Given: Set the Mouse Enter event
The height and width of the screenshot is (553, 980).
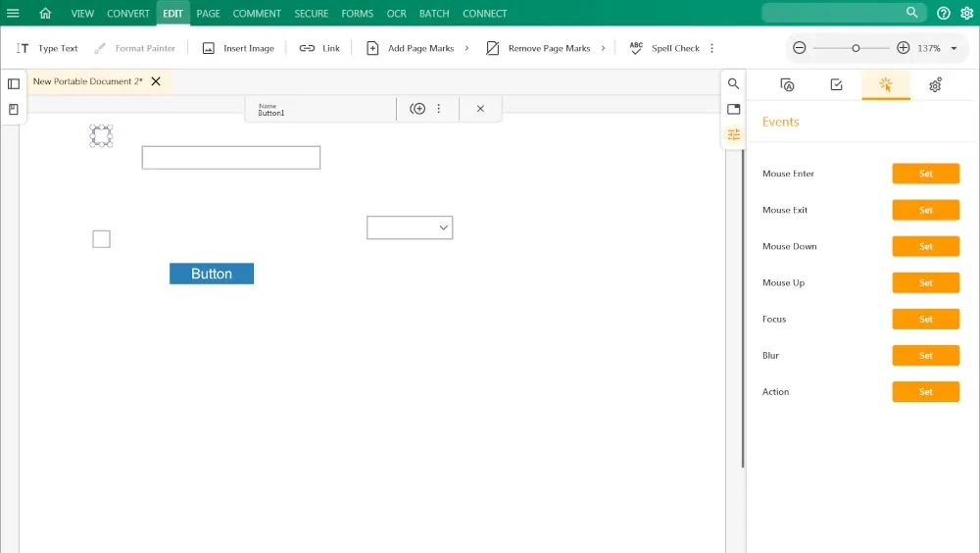Looking at the screenshot, I should 925,174.
